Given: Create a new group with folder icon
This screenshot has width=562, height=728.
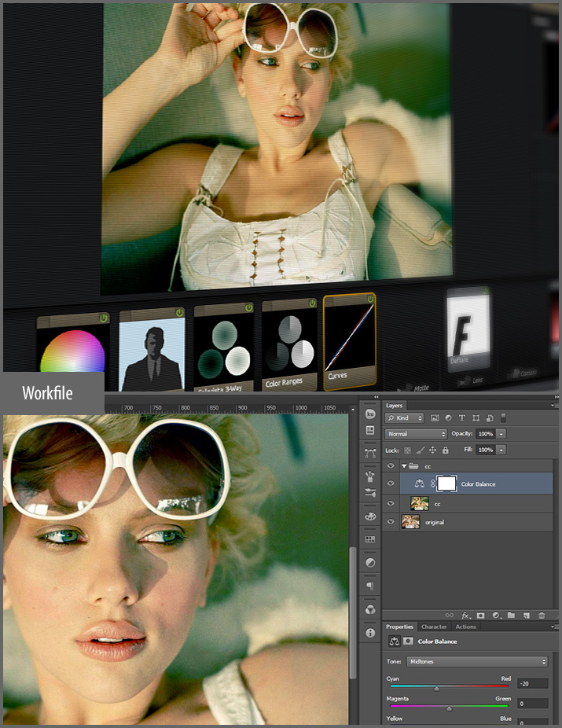Looking at the screenshot, I should click(x=510, y=615).
